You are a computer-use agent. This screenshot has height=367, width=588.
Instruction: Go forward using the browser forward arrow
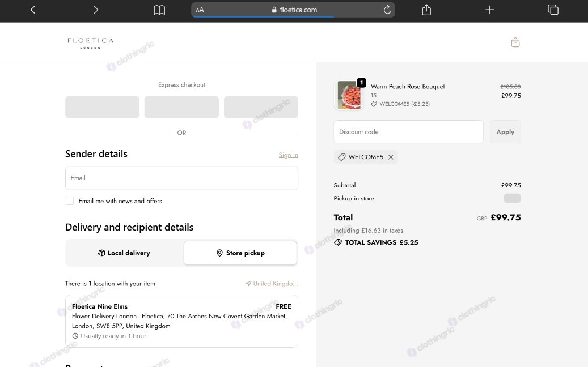point(96,10)
